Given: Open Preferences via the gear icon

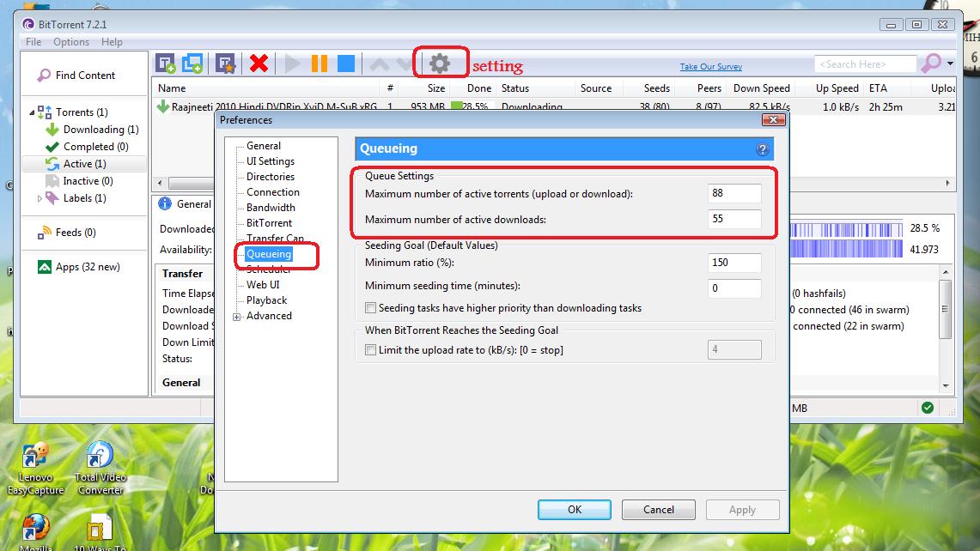Looking at the screenshot, I should click(440, 63).
